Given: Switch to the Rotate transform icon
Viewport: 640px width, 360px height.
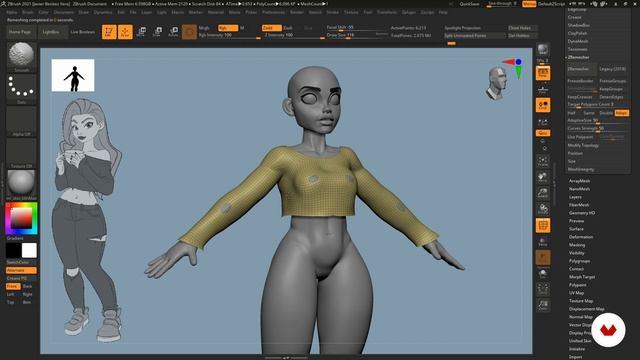Looking at the screenshot, I should (173, 32).
